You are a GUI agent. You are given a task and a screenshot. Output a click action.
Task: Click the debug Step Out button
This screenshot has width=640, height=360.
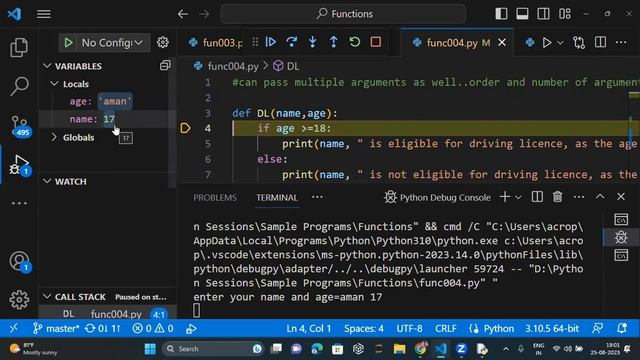pyautogui.click(x=333, y=42)
